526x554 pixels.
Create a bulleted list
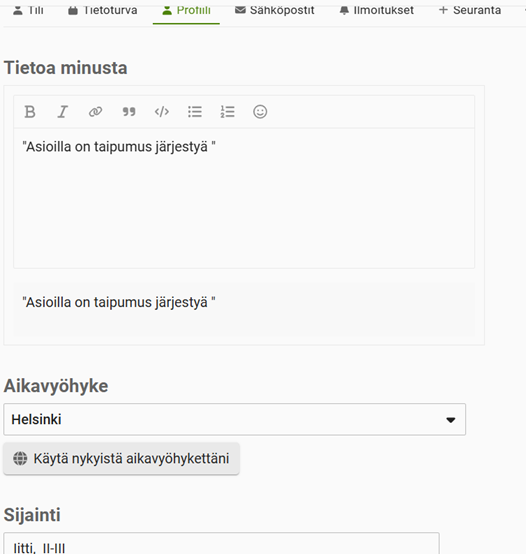tap(195, 112)
